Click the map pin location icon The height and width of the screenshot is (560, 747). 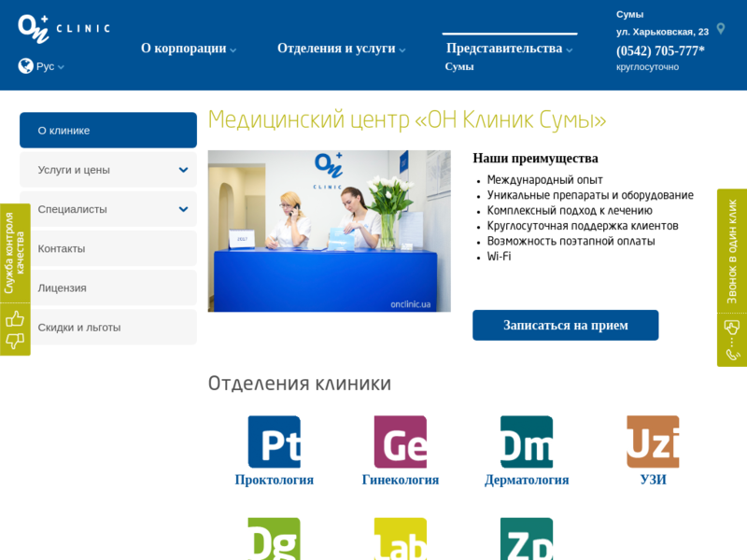point(721,29)
